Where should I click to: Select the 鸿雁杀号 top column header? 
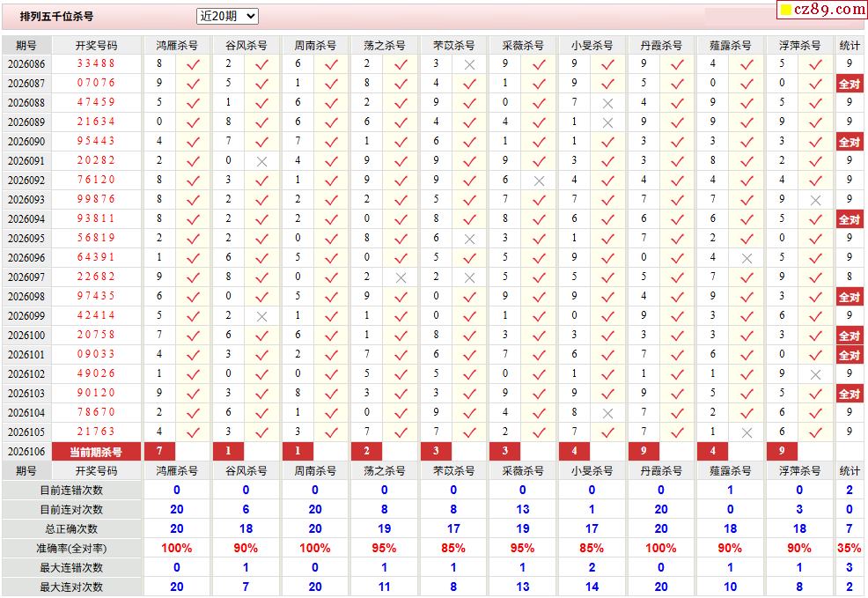coord(177,46)
